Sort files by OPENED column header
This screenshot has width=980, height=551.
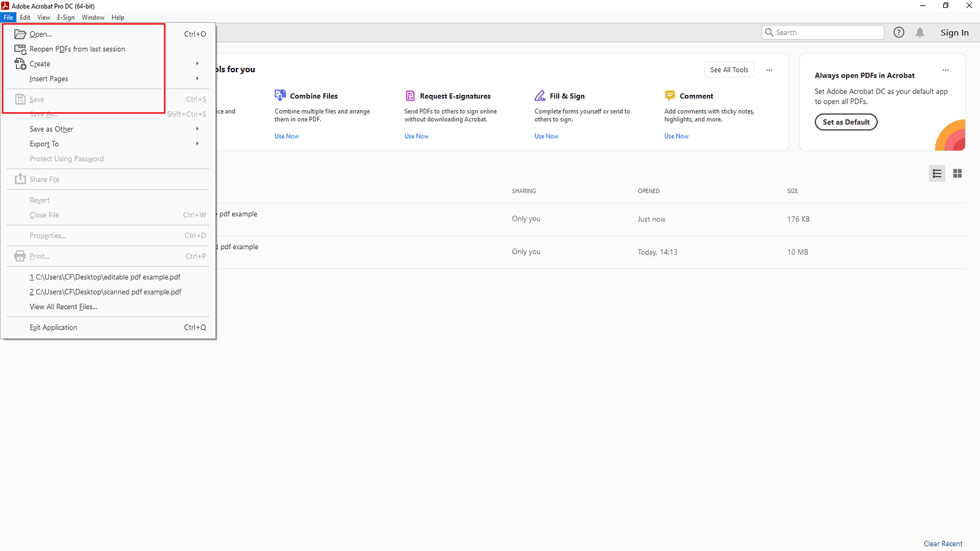(x=649, y=191)
